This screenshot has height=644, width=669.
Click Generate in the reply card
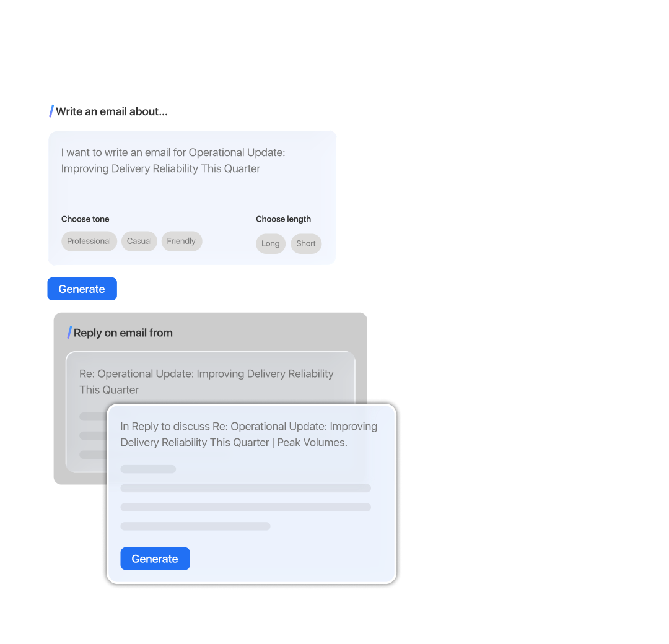155,559
